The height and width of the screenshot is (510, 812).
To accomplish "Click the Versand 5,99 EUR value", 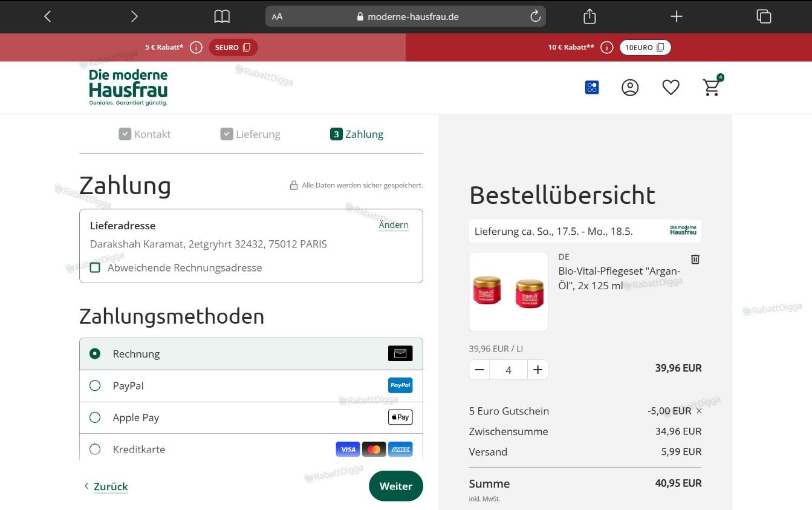I will [x=681, y=452].
